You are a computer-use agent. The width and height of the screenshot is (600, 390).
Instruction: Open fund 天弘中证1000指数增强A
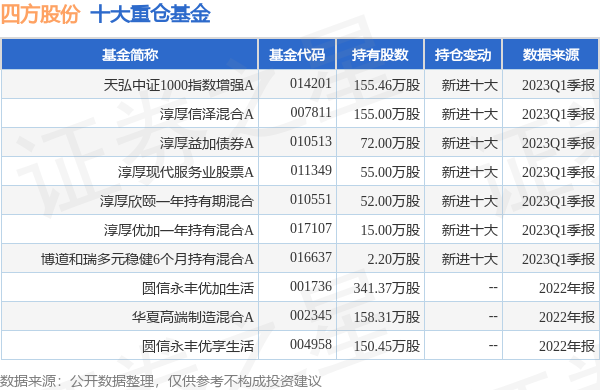(x=178, y=85)
